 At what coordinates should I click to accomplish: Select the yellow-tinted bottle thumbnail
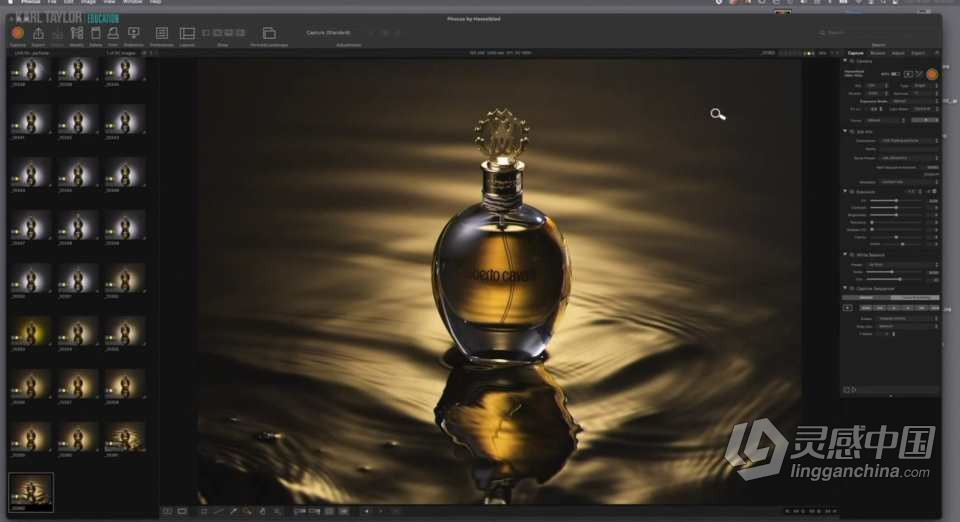point(29,331)
